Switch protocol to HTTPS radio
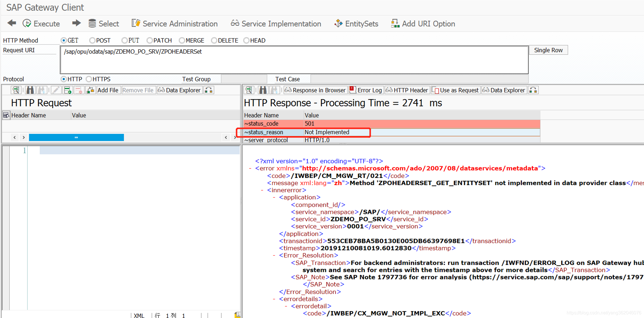The image size is (644, 318). [x=89, y=79]
